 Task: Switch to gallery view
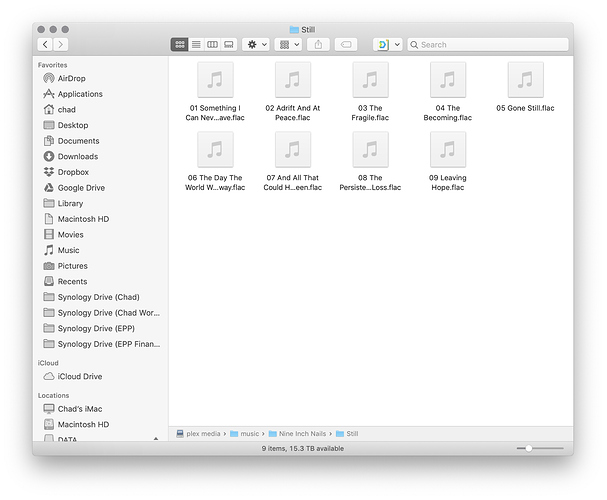[x=229, y=45]
